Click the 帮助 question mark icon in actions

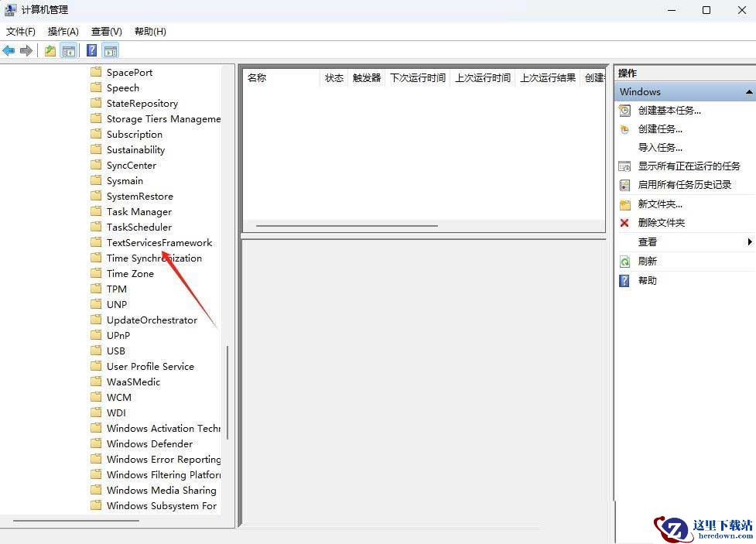[624, 281]
